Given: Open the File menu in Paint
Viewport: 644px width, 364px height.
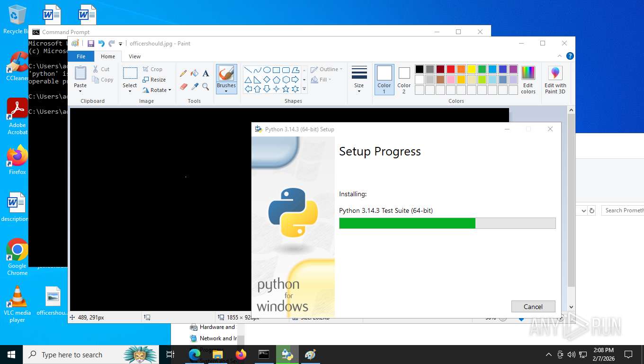Looking at the screenshot, I should point(81,56).
